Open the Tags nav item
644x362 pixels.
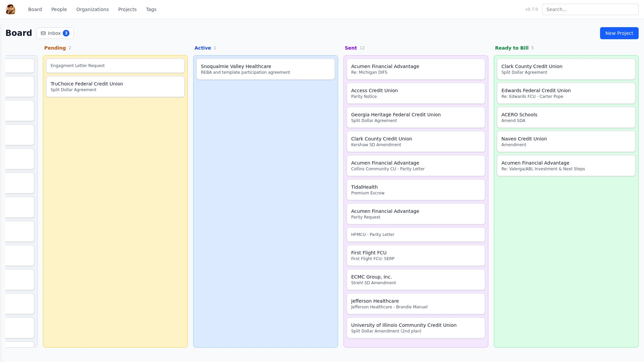point(151,9)
